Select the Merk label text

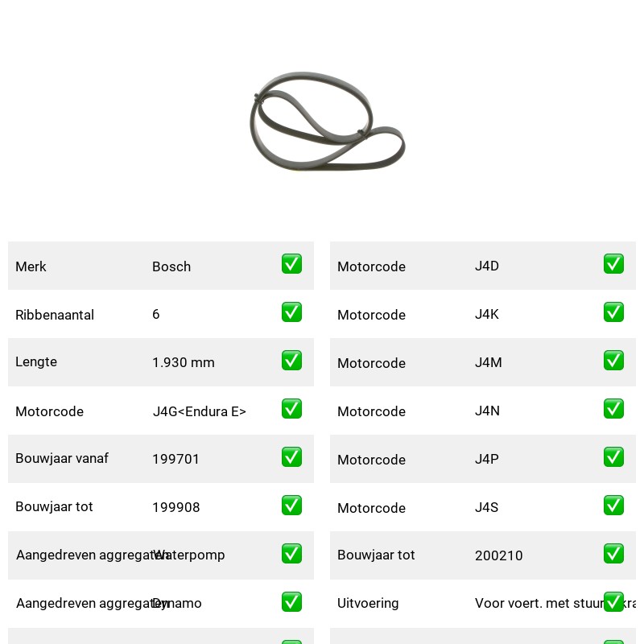tap(31, 266)
